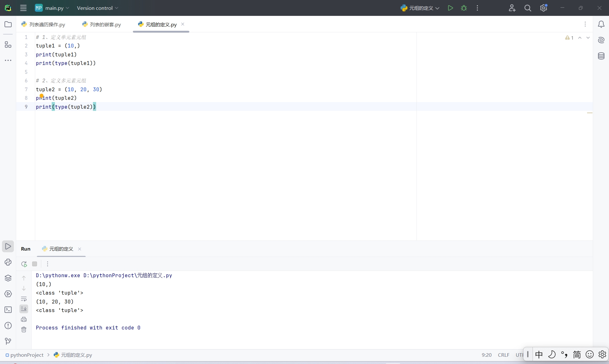Open the 元组的定义 run configuration dropdown

pyautogui.click(x=420, y=8)
